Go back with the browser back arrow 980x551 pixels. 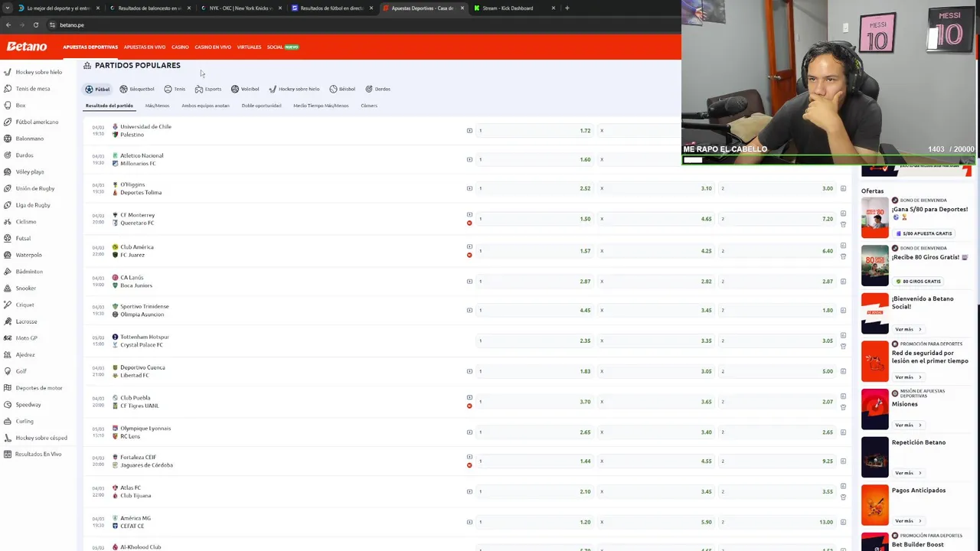(x=8, y=25)
